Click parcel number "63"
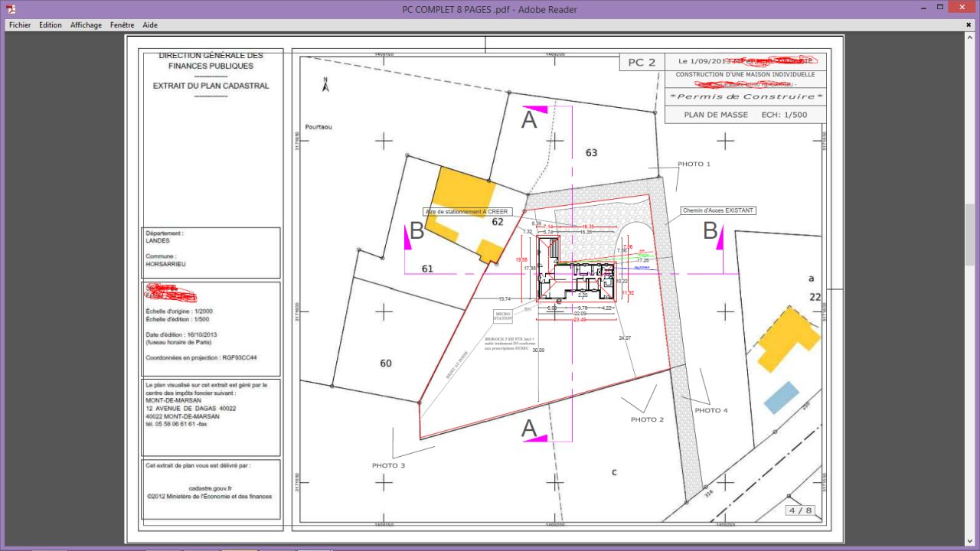Viewport: 980px width, 551px height. point(591,152)
